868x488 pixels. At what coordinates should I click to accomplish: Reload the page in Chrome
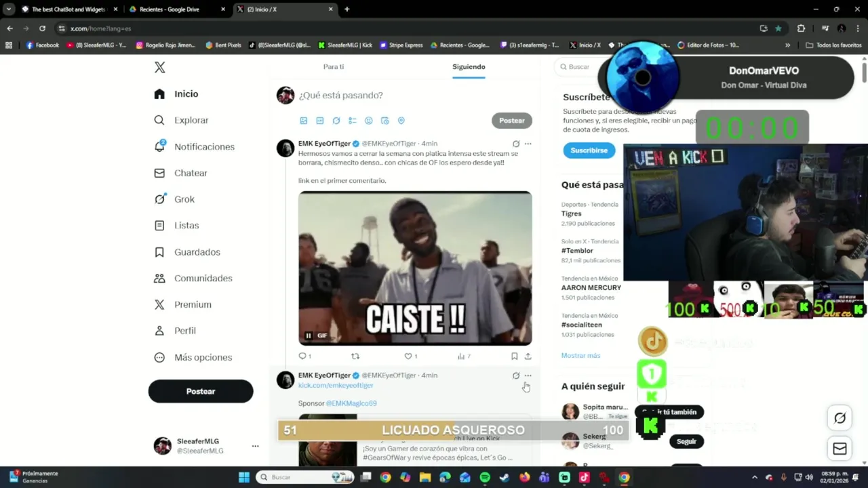point(42,28)
